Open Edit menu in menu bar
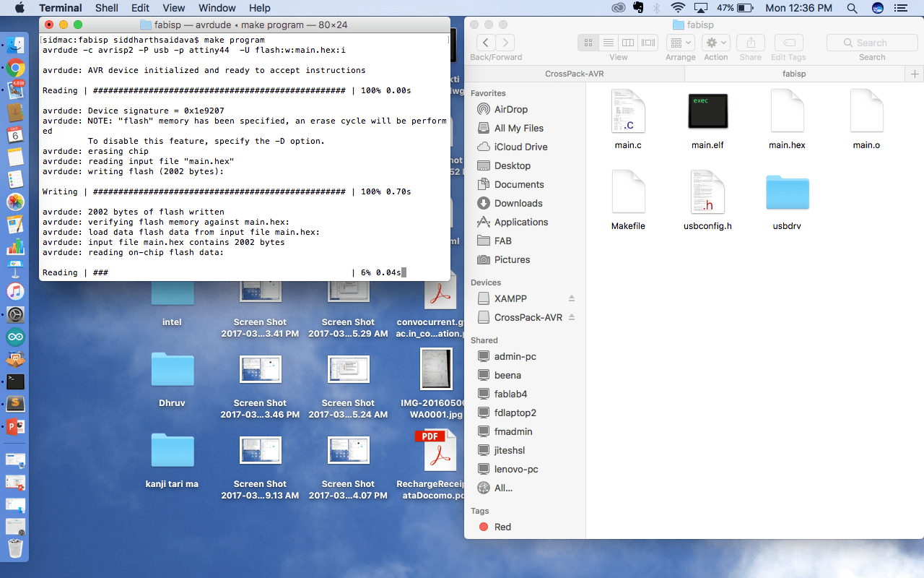Image resolution: width=924 pixels, height=578 pixels. click(x=140, y=8)
